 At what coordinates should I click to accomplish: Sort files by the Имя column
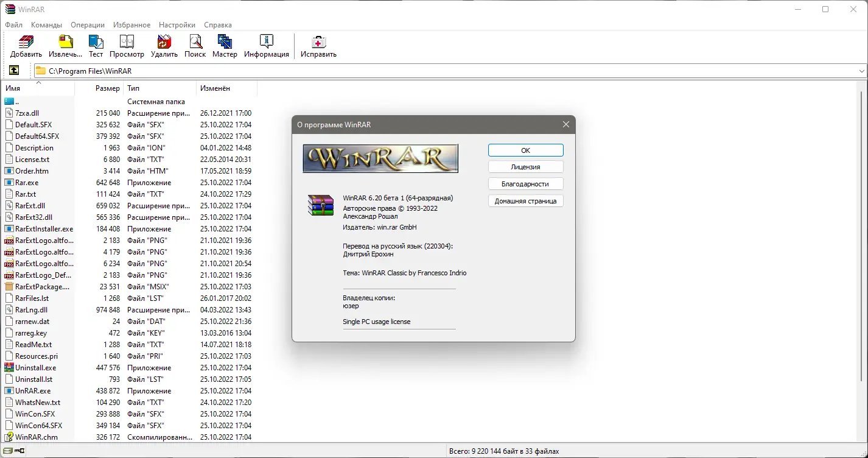(38, 88)
